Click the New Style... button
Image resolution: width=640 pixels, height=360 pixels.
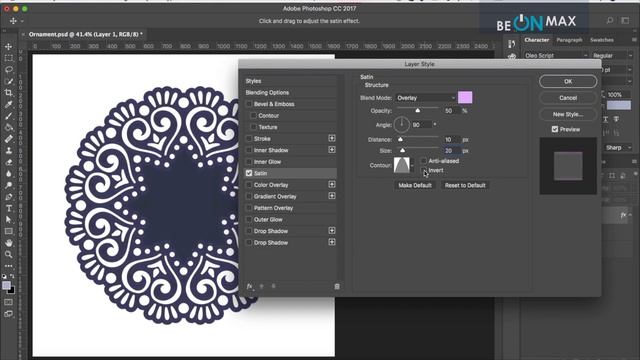tap(568, 114)
